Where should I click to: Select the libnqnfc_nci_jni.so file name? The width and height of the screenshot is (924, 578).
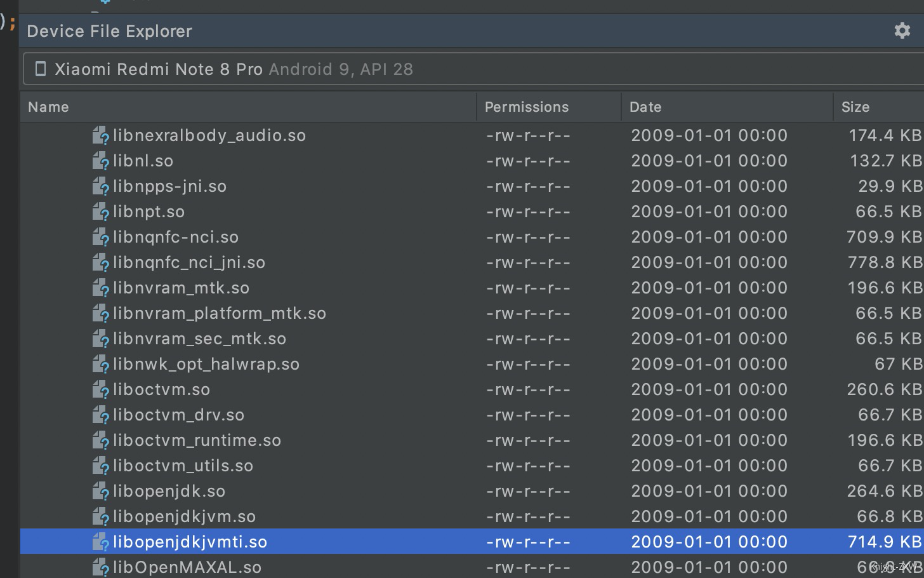(189, 262)
